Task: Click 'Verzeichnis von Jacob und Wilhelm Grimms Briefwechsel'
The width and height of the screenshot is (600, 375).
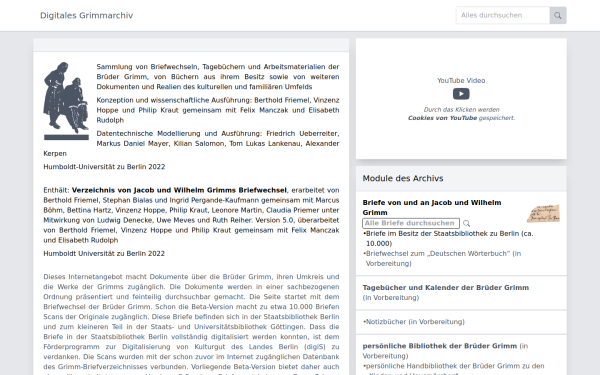Action: pos(179,190)
